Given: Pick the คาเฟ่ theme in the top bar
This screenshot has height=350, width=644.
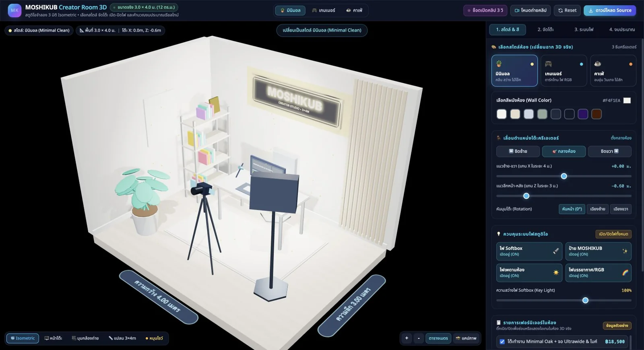Looking at the screenshot, I should tap(354, 10).
